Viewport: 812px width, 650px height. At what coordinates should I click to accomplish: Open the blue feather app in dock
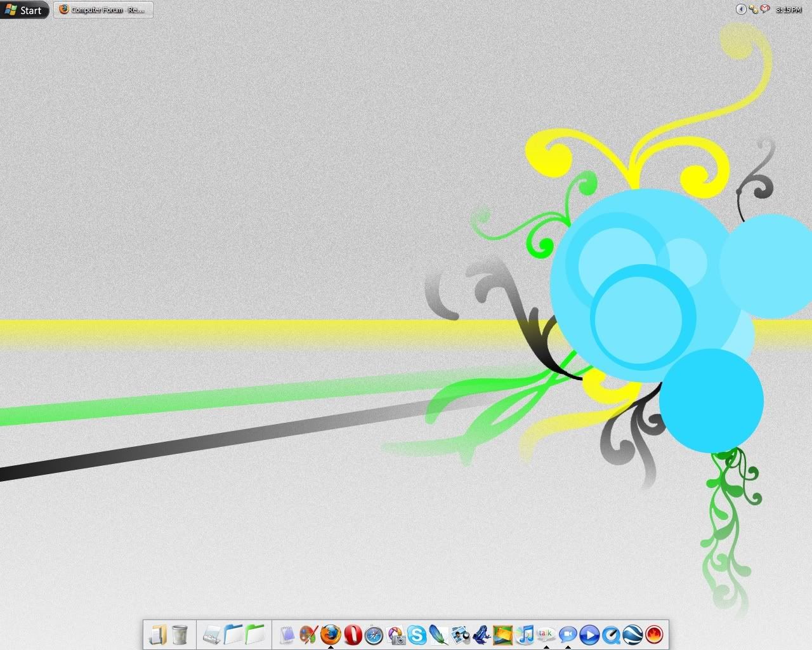(x=438, y=634)
